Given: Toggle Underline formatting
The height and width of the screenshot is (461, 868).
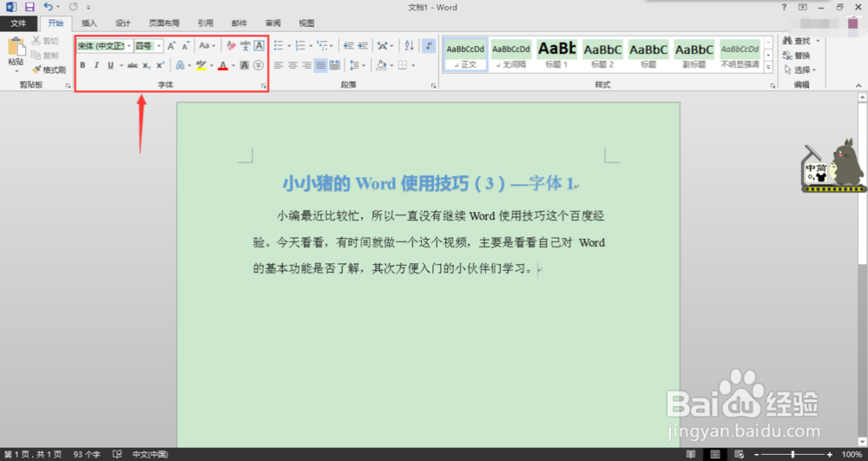Looking at the screenshot, I should [x=111, y=65].
